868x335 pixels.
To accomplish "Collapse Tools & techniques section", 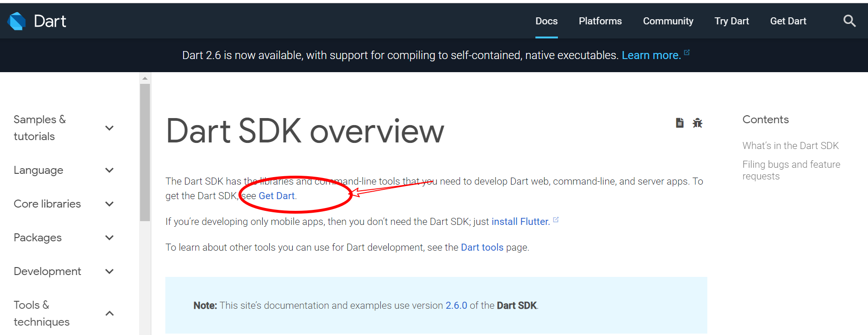I will pos(110,313).
